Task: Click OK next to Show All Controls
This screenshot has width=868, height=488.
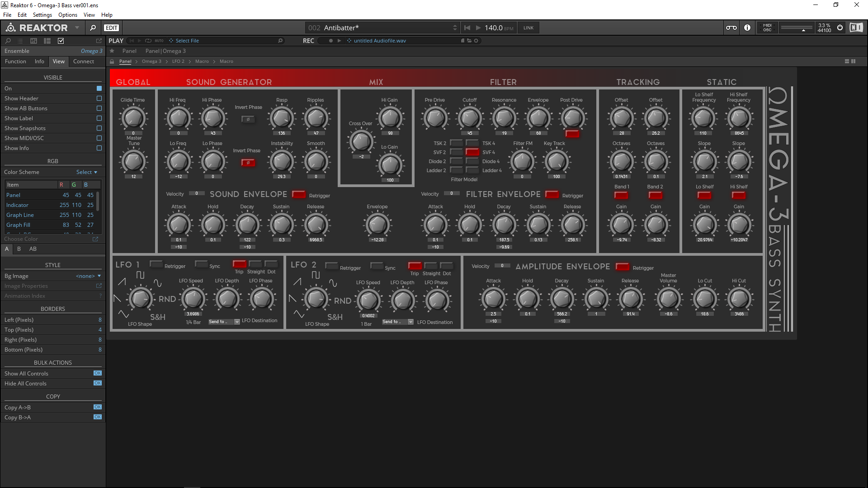Action: tap(98, 373)
